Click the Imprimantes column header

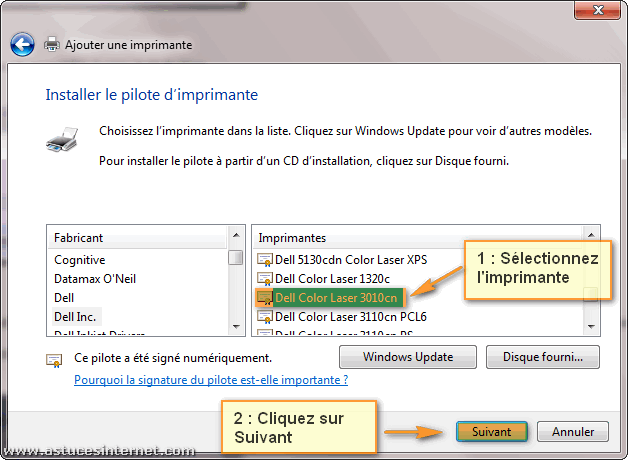(418, 238)
